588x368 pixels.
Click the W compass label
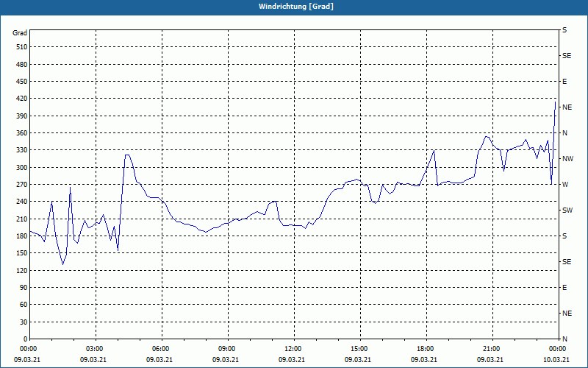(565, 185)
